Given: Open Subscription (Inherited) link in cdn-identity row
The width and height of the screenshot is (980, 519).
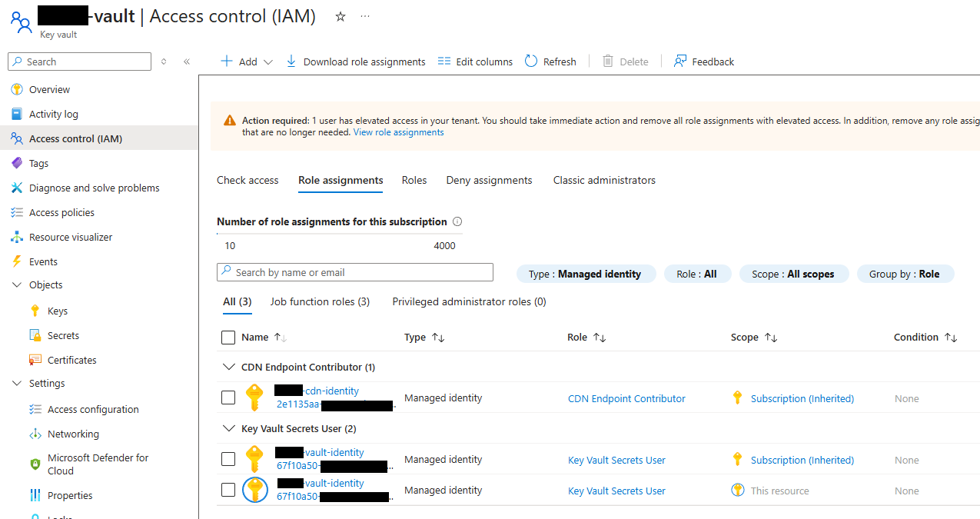Looking at the screenshot, I should coord(802,398).
